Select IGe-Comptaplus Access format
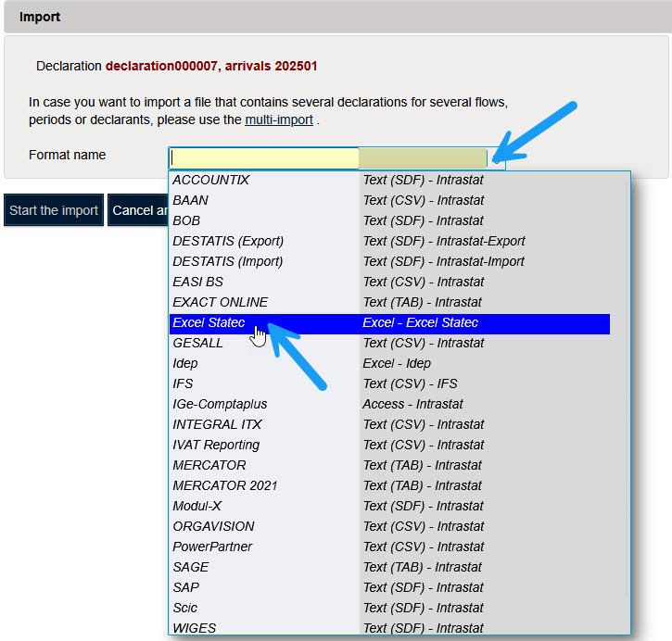 220,404
